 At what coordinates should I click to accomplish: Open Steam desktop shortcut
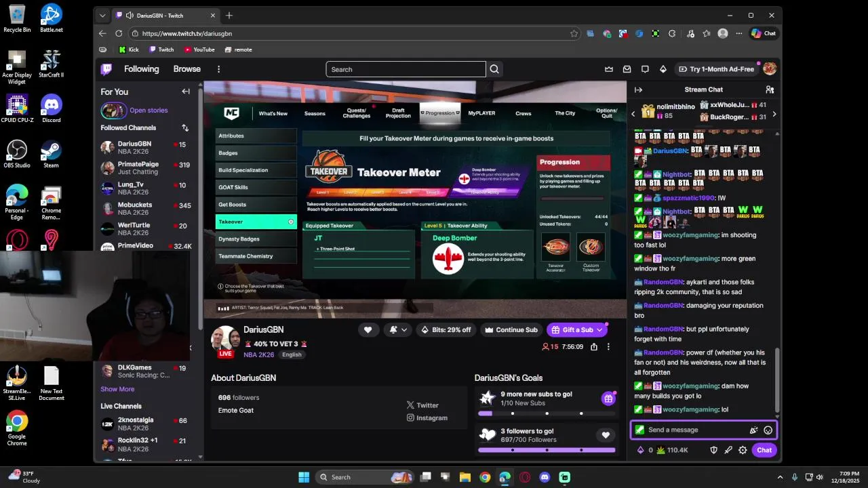coord(51,153)
